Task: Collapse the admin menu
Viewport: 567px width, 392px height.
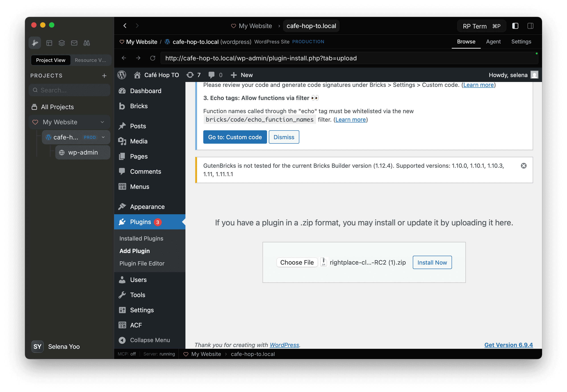Action: (150, 340)
